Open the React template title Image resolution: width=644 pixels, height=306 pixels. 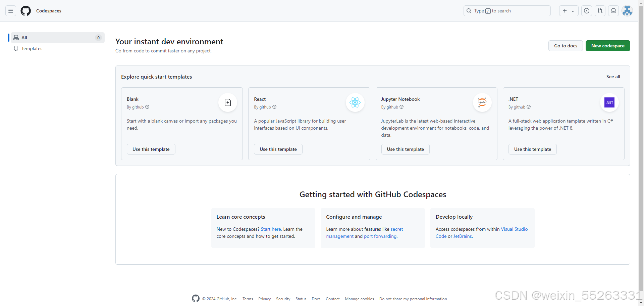click(x=260, y=99)
